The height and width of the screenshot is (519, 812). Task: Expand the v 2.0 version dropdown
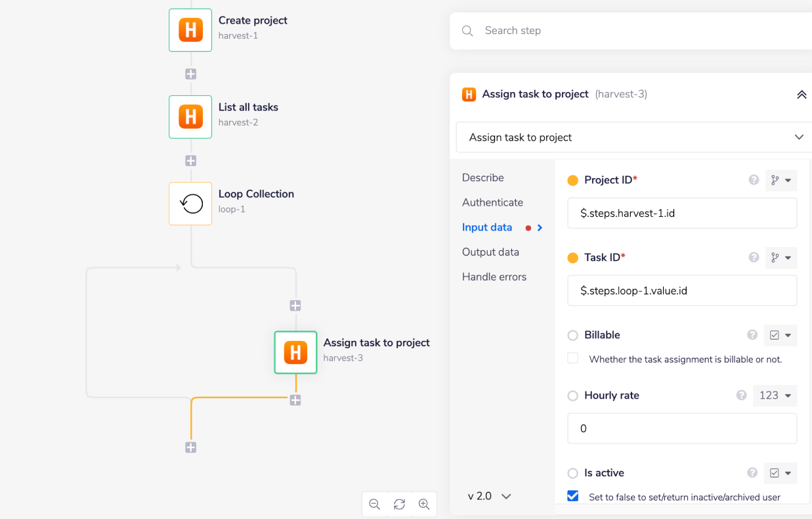click(489, 497)
